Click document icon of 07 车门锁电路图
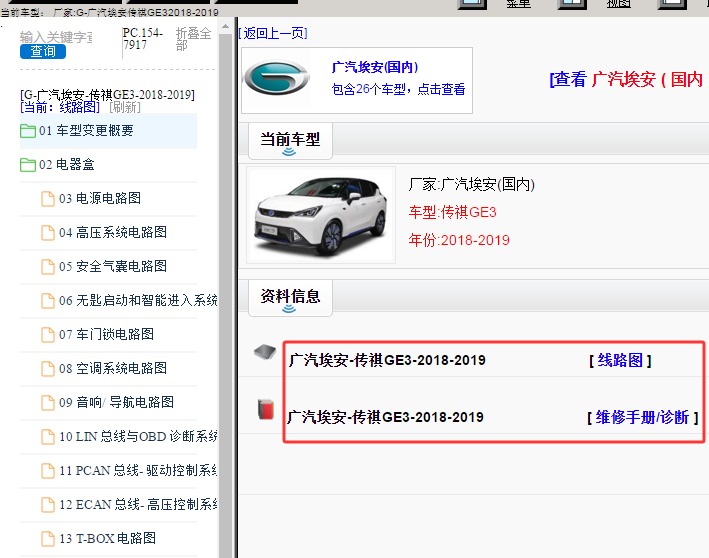 point(48,335)
